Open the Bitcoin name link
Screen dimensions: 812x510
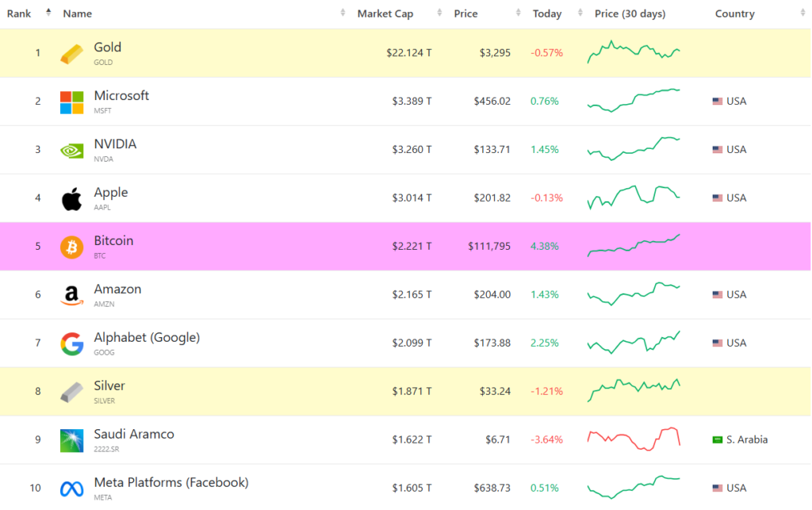point(113,240)
